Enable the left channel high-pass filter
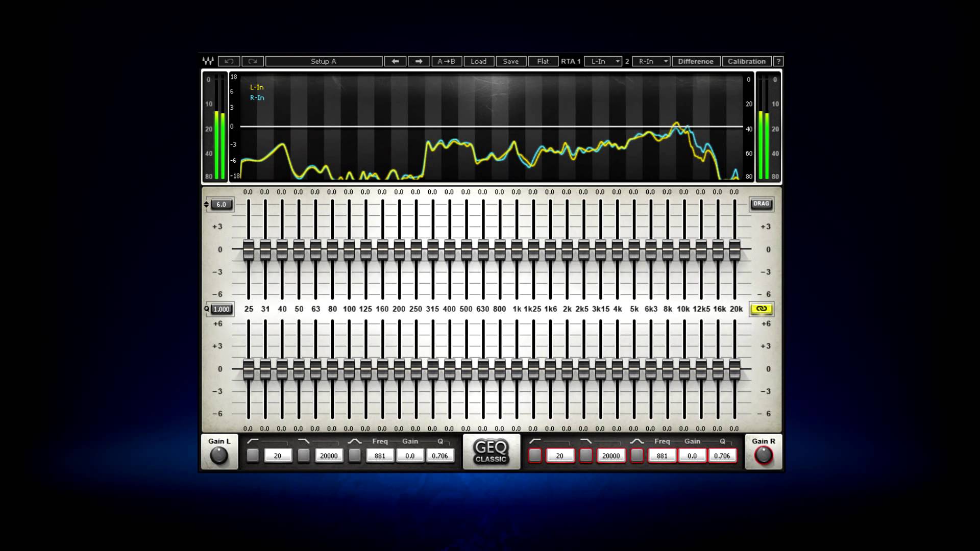This screenshot has height=551, width=980. point(253,456)
